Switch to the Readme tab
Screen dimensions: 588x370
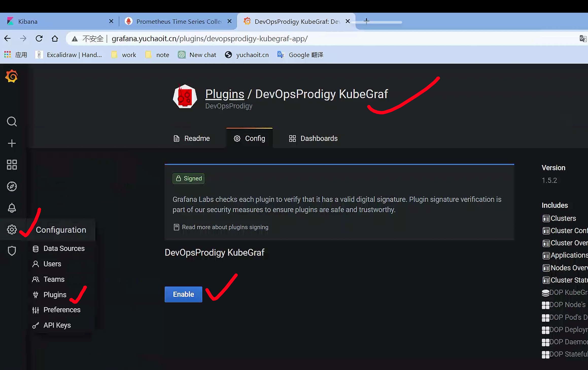(x=192, y=139)
